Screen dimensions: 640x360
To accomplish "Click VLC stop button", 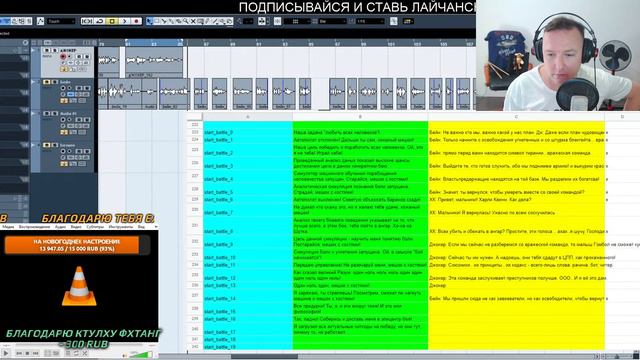I will coord(27,353).
